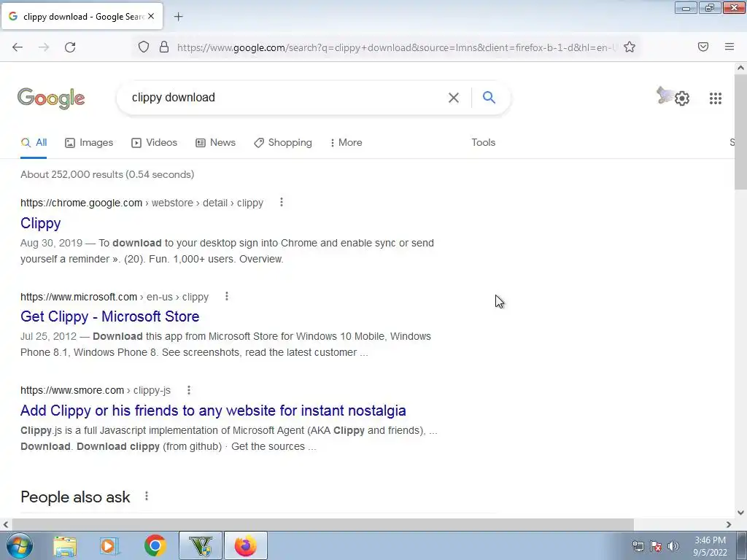Click the forward navigation arrow
747x560 pixels.
click(x=44, y=47)
